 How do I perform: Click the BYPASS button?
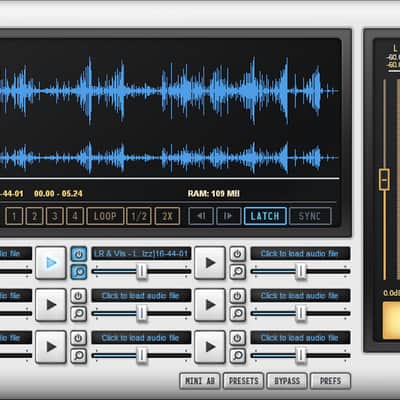tap(287, 381)
